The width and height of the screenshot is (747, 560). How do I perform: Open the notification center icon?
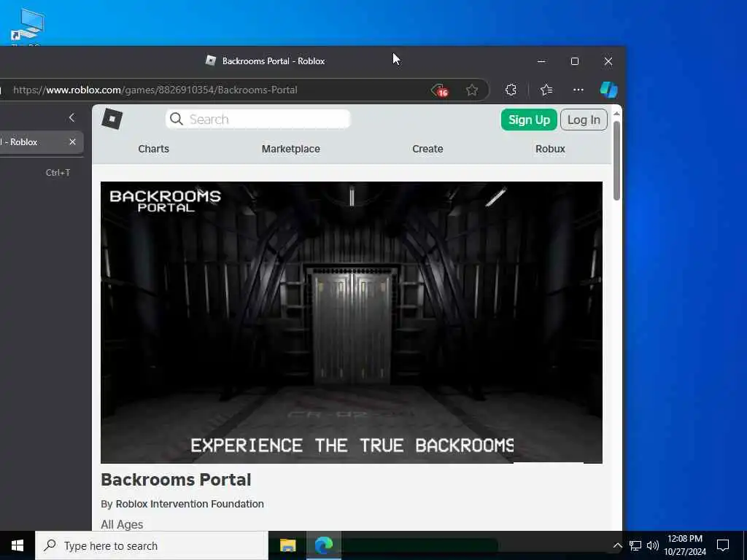click(x=723, y=545)
